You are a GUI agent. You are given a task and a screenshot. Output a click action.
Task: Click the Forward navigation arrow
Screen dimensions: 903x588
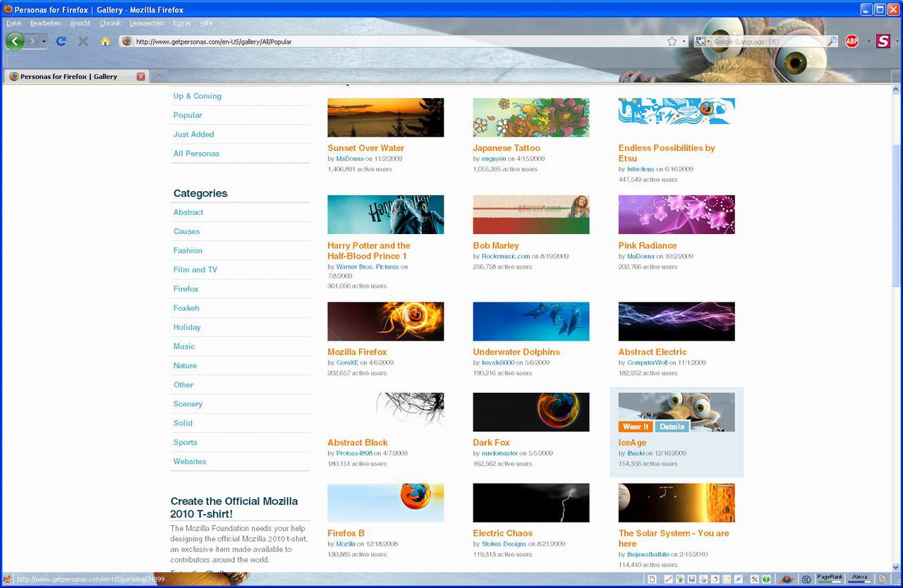coord(32,42)
